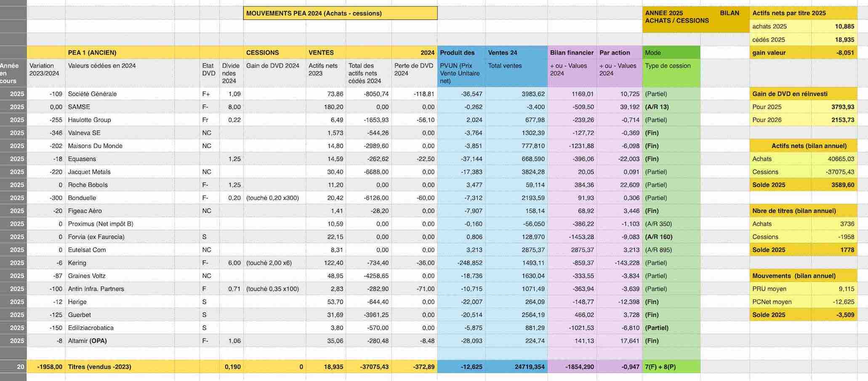Select the 'Société Générale' row name
This screenshot has height=381, width=868.
click(120, 94)
